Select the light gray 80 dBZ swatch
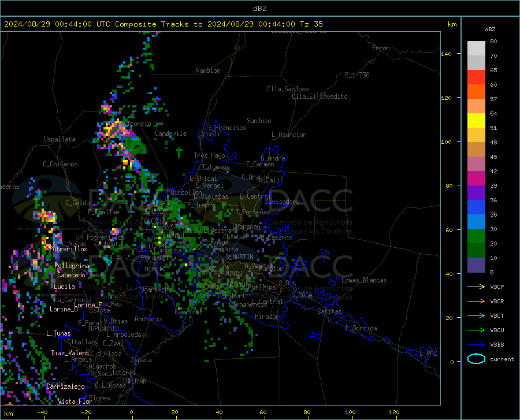This screenshot has width=520, height=420. coord(476,49)
